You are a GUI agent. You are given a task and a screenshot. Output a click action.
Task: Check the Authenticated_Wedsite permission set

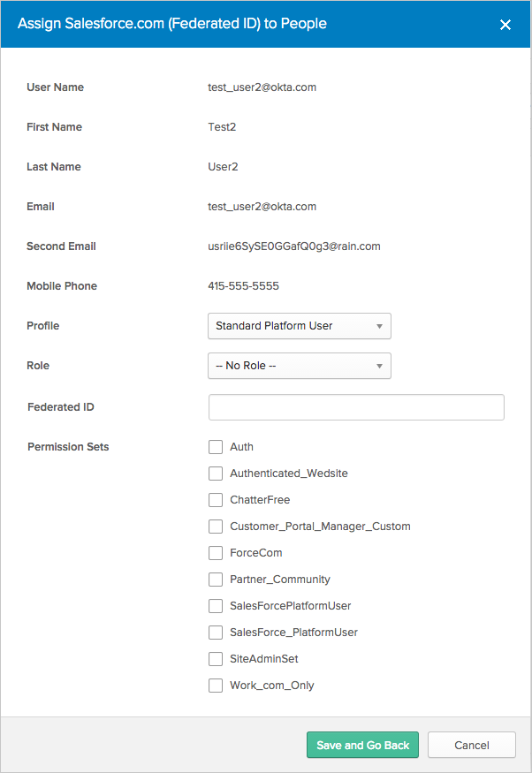[x=216, y=474]
